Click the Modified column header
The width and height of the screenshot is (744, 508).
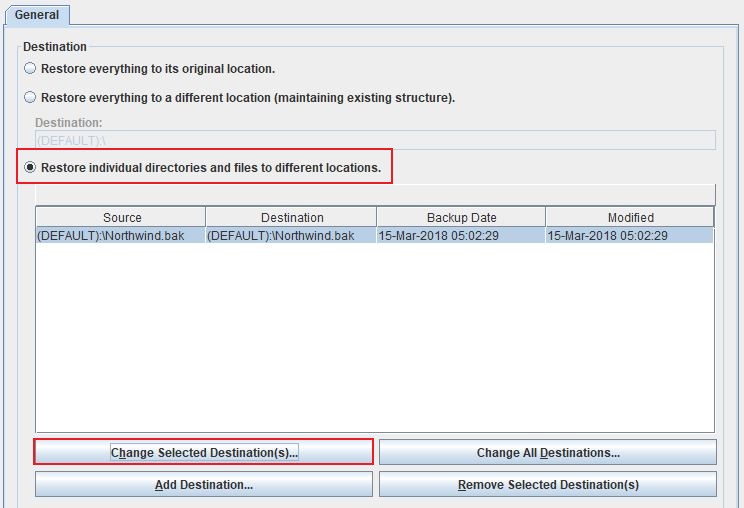click(x=630, y=217)
